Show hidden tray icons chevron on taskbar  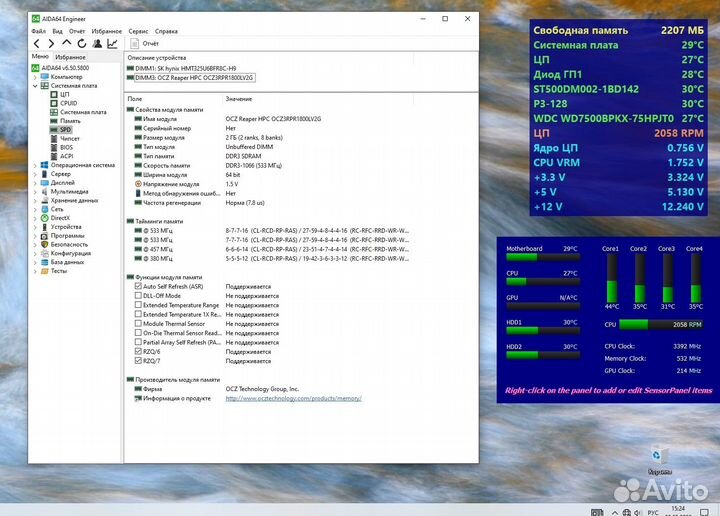tap(614, 512)
